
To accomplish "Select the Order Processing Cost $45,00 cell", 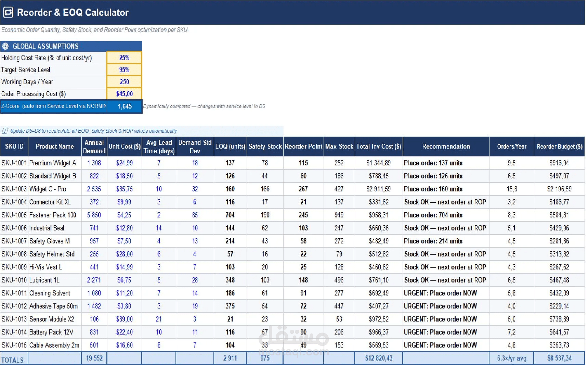I will pos(124,94).
